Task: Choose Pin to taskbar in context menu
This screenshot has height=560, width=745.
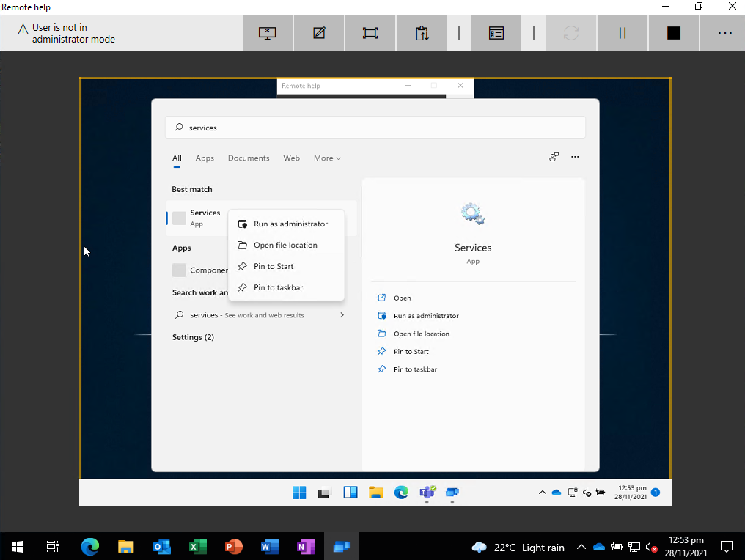Action: [x=286, y=287]
